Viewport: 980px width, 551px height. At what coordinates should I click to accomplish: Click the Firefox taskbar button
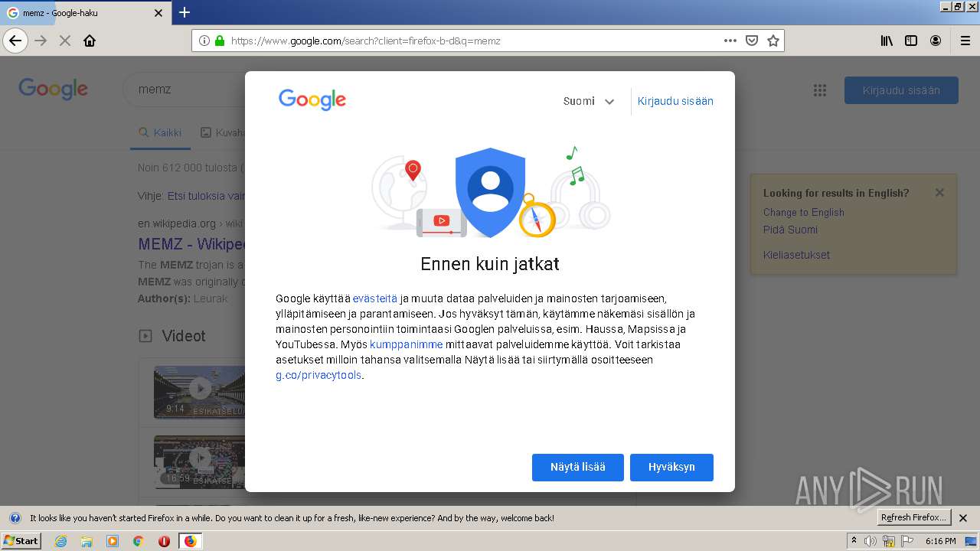[190, 541]
